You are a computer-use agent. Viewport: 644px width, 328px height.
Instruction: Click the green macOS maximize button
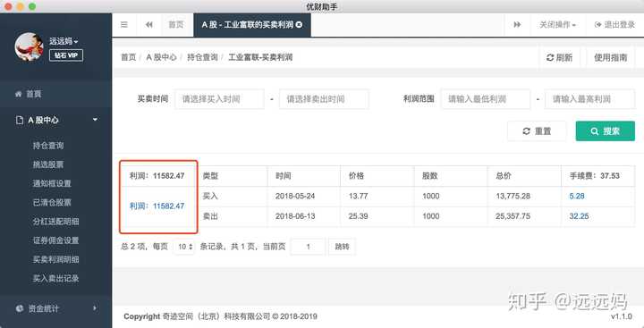(32, 6)
